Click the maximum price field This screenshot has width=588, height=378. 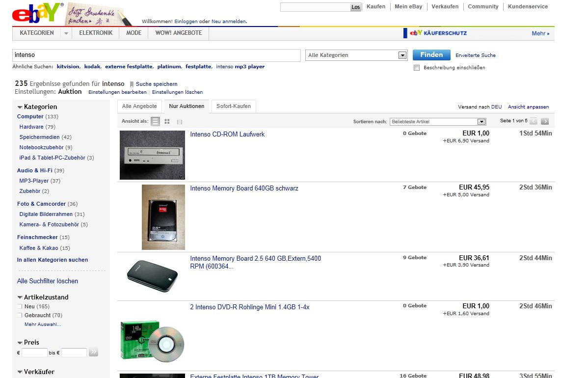coord(74,352)
